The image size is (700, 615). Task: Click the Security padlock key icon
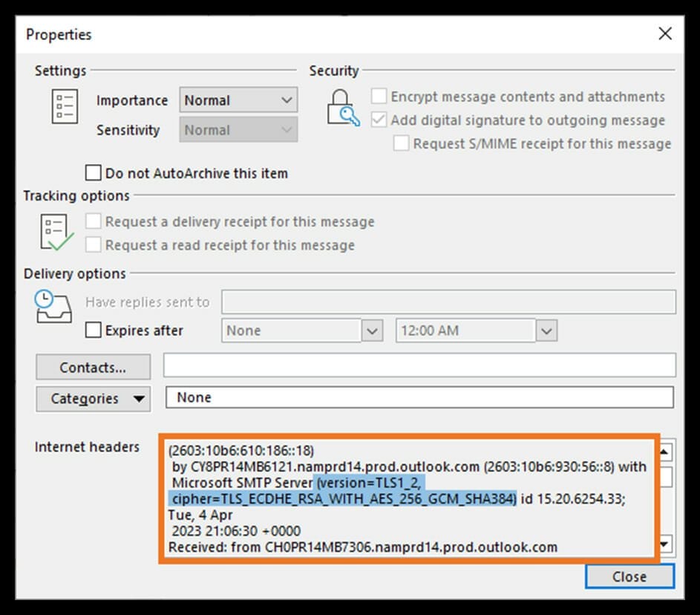pos(343,108)
